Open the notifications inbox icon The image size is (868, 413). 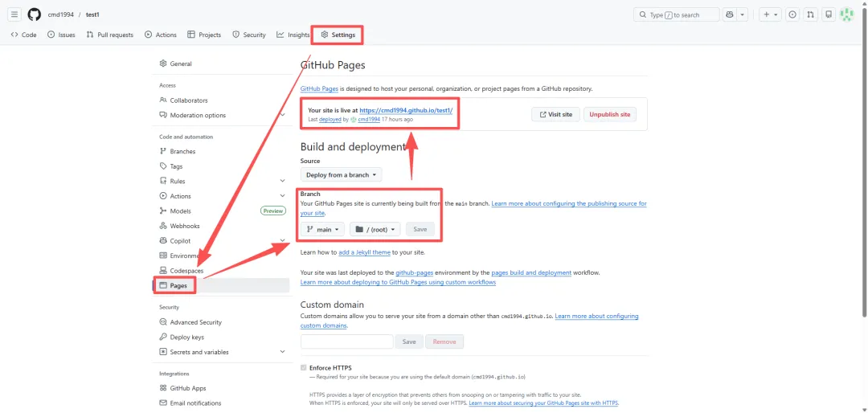[828, 14]
